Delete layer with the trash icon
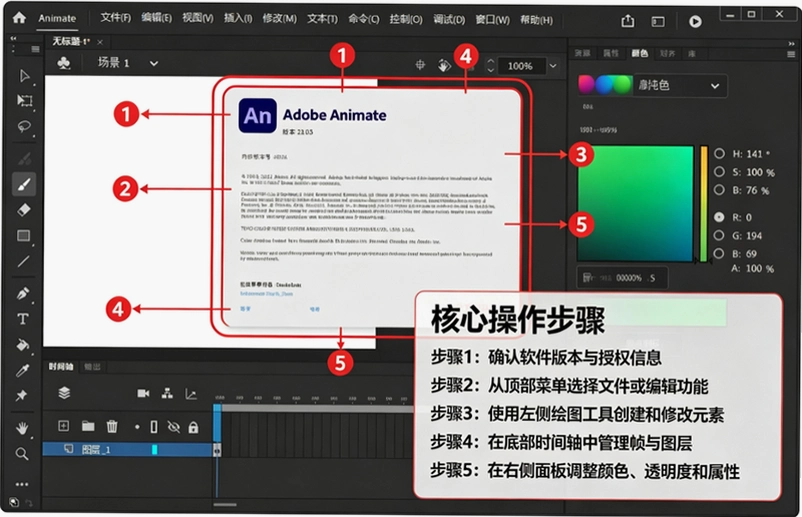 [112, 426]
